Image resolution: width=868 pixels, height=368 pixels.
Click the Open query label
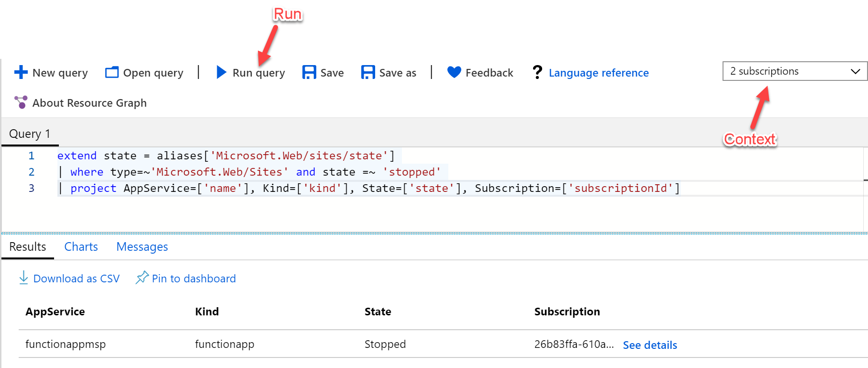coord(153,73)
